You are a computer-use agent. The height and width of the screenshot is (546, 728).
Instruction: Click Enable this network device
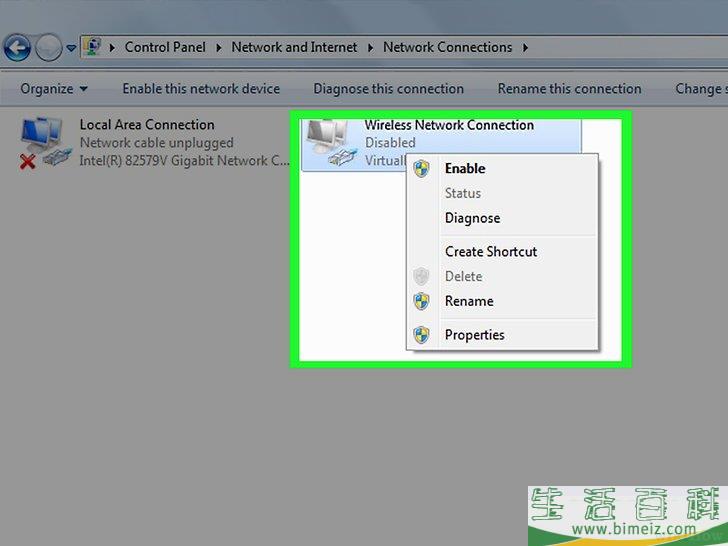tap(201, 89)
